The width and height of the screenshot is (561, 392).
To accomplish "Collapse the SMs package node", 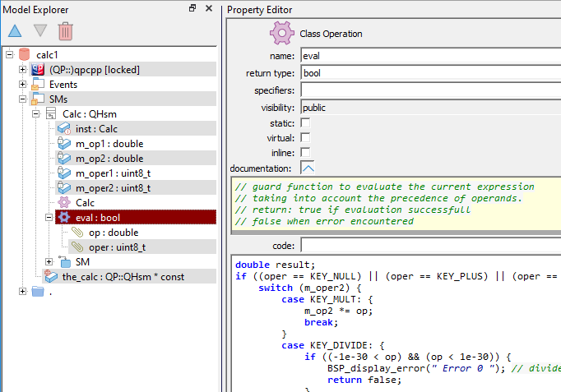I will tap(22, 99).
